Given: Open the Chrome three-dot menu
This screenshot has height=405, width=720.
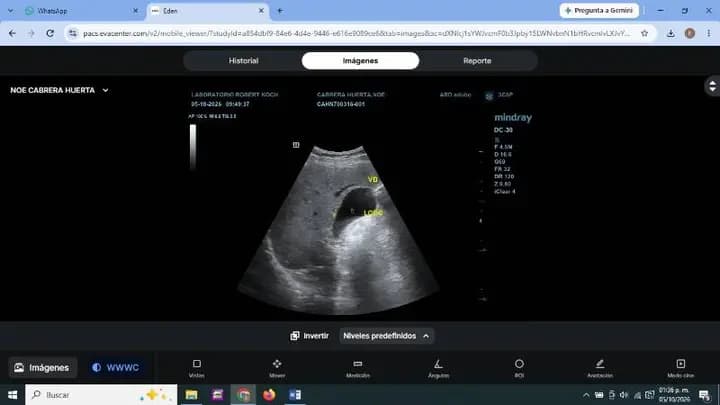Looking at the screenshot, I should click(709, 33).
